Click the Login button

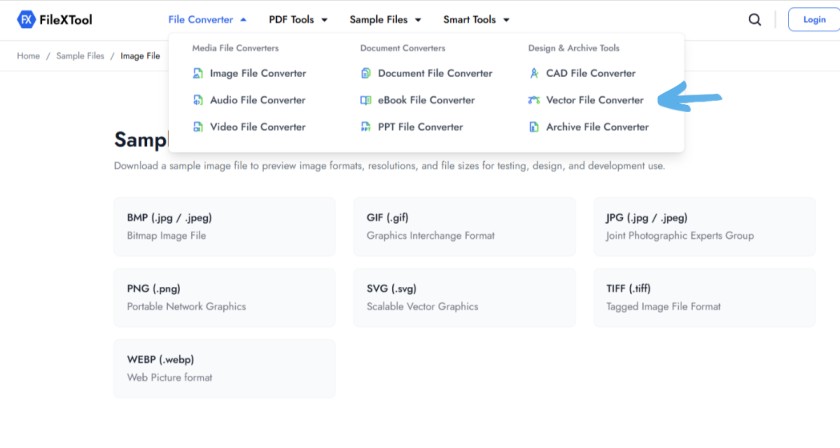(814, 20)
